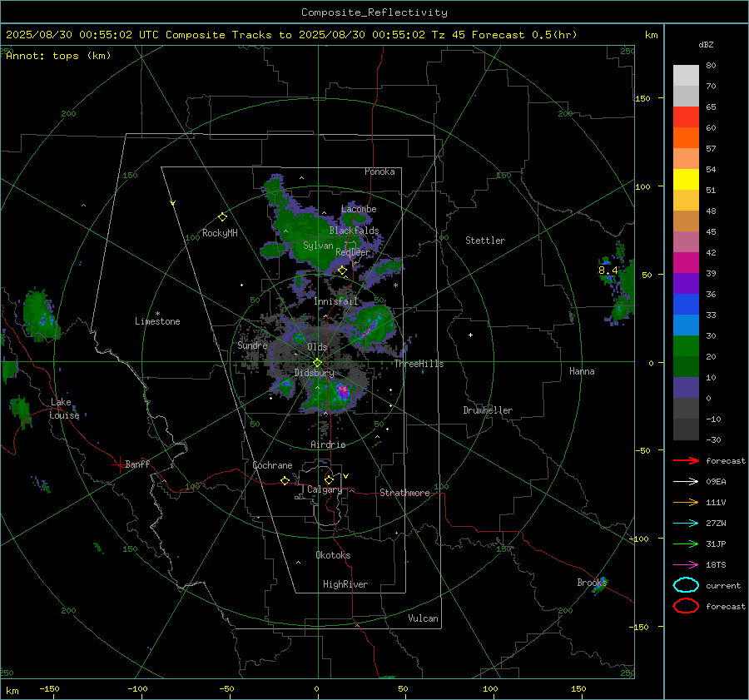Click the red forecast arrow legend icon
This screenshot has width=749, height=700.
click(x=686, y=460)
